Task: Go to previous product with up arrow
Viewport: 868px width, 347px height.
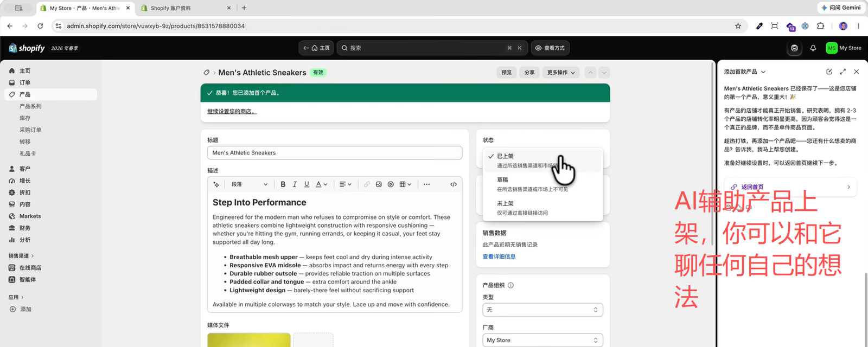Action: pos(590,73)
